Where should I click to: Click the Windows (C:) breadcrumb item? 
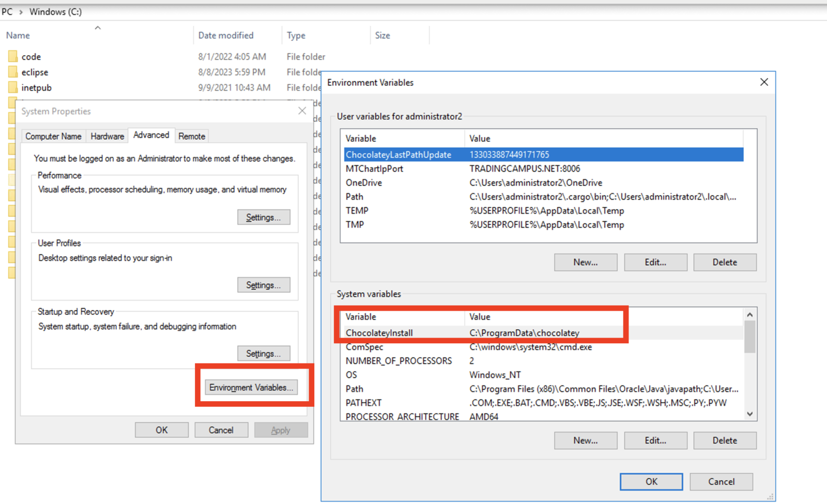click(55, 11)
